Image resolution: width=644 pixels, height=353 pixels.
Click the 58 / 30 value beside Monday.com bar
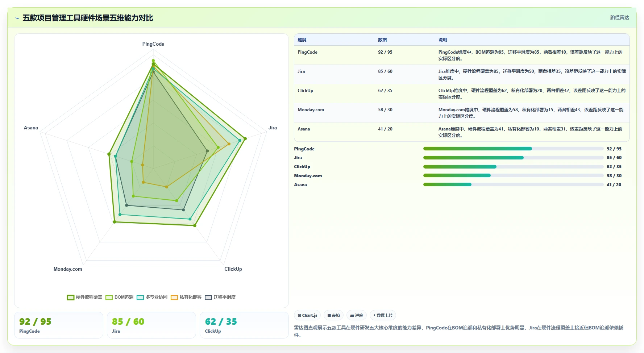pyautogui.click(x=614, y=176)
